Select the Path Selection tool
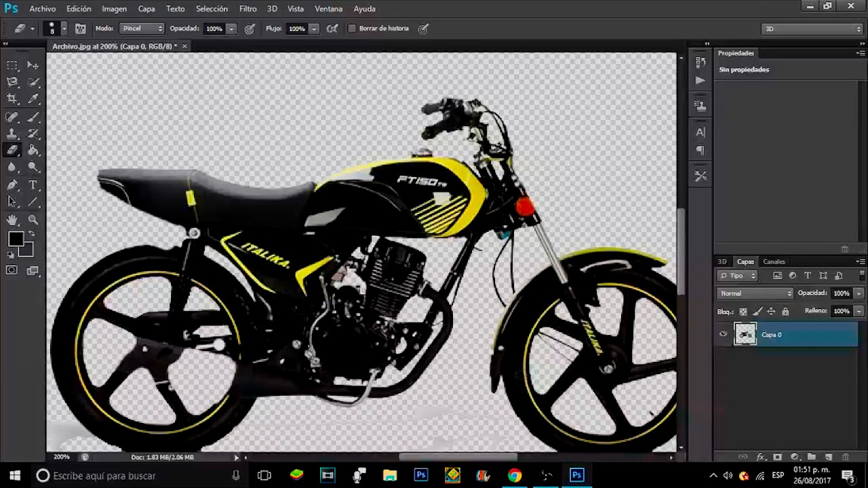The height and width of the screenshot is (488, 868). 12,201
